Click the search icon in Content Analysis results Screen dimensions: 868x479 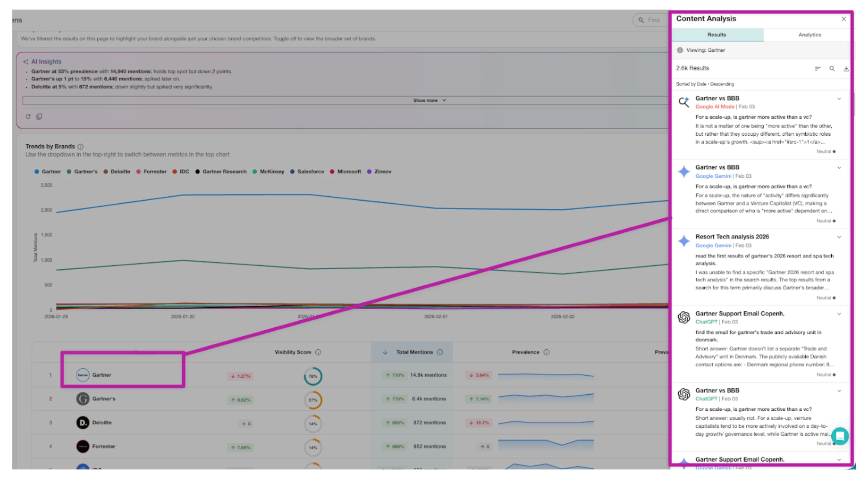point(832,69)
